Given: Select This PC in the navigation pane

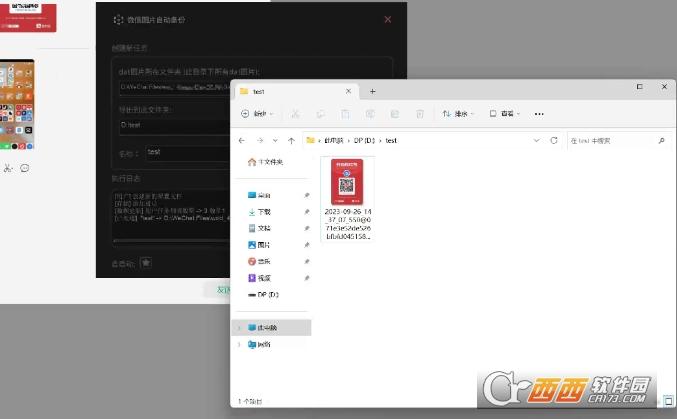Looking at the screenshot, I should coord(271,327).
